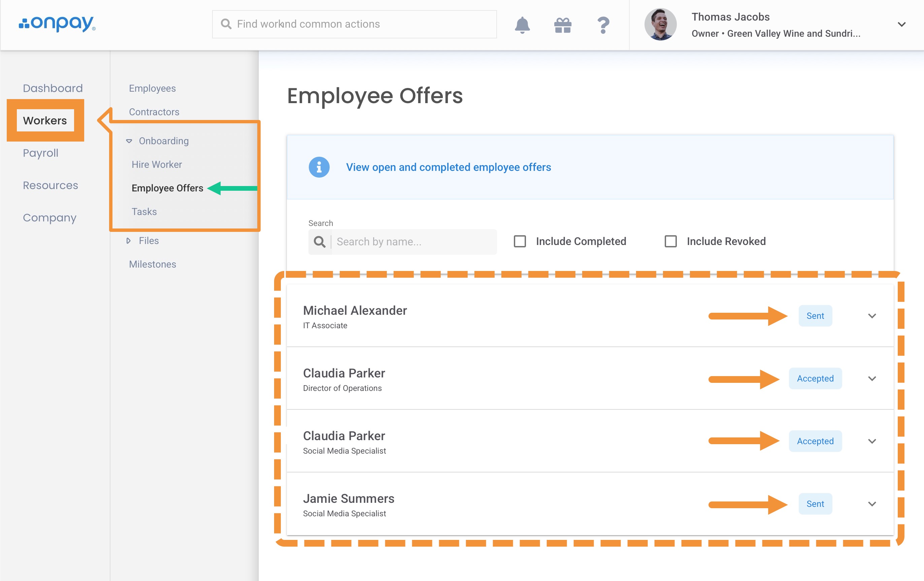Open the gift rewards icon
Screen dimensions: 924x581
click(x=563, y=25)
